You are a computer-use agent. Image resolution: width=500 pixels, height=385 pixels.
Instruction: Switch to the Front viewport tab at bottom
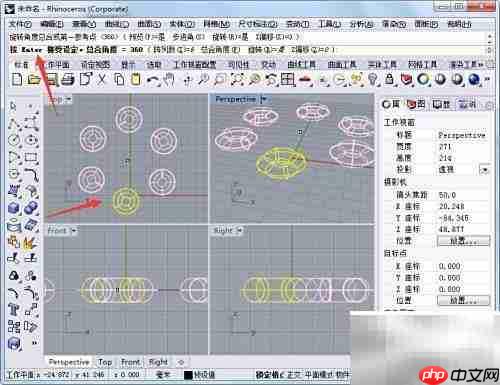coord(130,362)
